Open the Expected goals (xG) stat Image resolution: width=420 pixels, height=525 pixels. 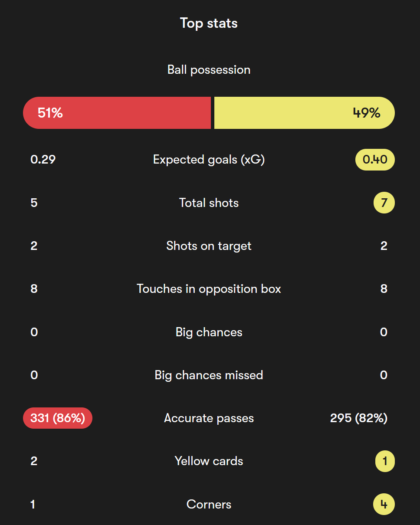(209, 160)
